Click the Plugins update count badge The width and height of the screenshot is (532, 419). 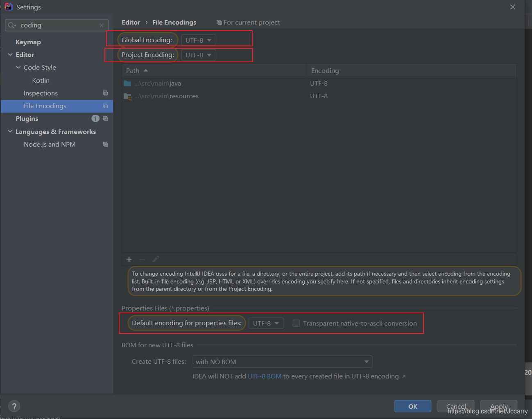[95, 118]
